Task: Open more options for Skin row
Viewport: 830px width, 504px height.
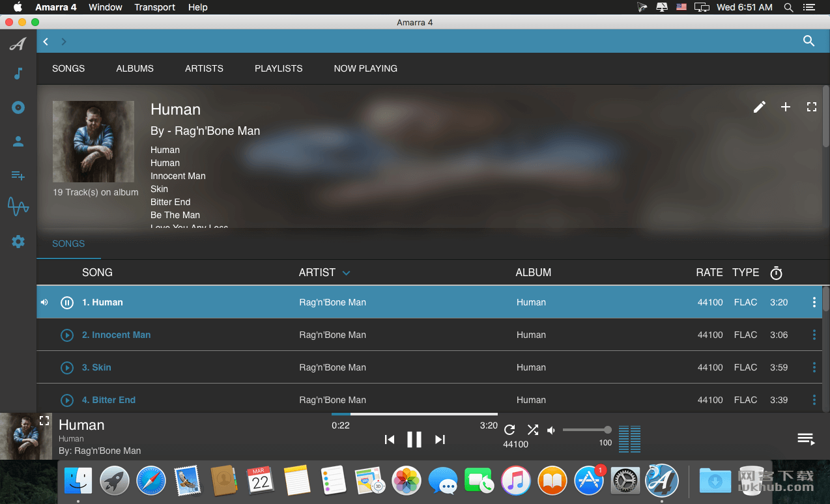Action: (x=814, y=367)
